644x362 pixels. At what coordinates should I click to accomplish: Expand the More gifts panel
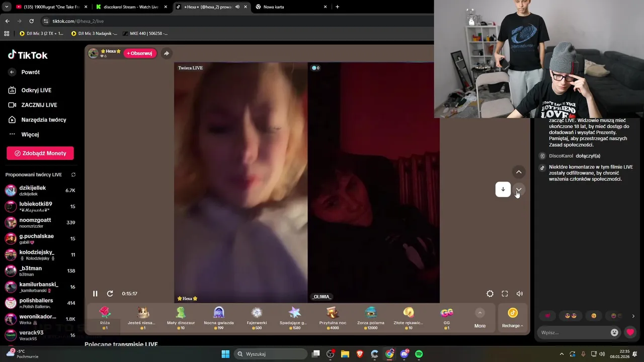(480, 319)
